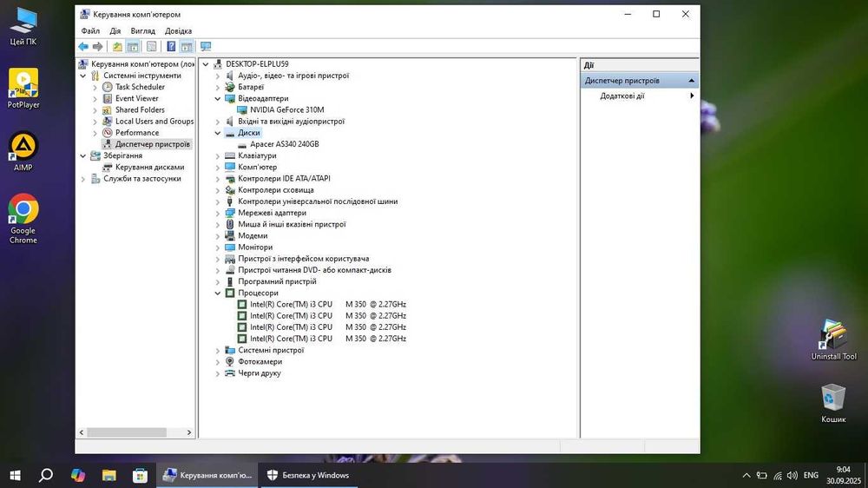
Task: Click the Scan for hardware changes monitor icon
Action: 206,47
